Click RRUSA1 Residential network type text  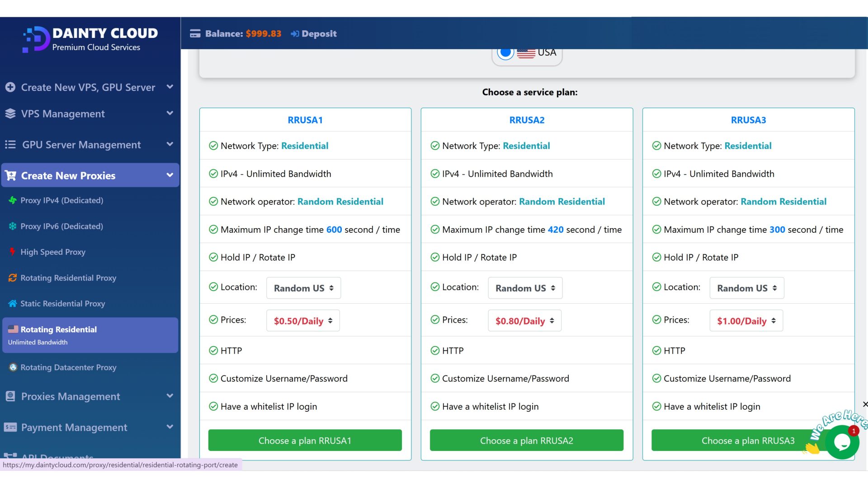coord(305,146)
